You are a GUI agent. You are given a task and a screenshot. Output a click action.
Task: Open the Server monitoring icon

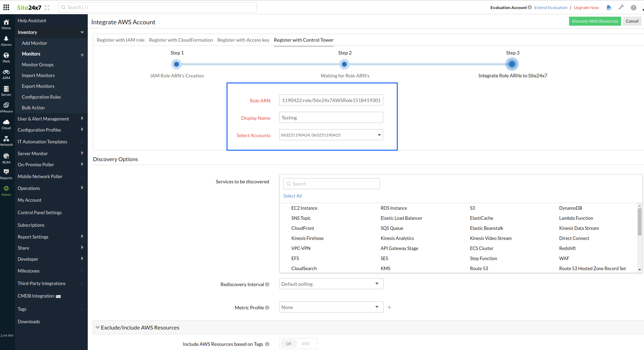pyautogui.click(x=6, y=91)
